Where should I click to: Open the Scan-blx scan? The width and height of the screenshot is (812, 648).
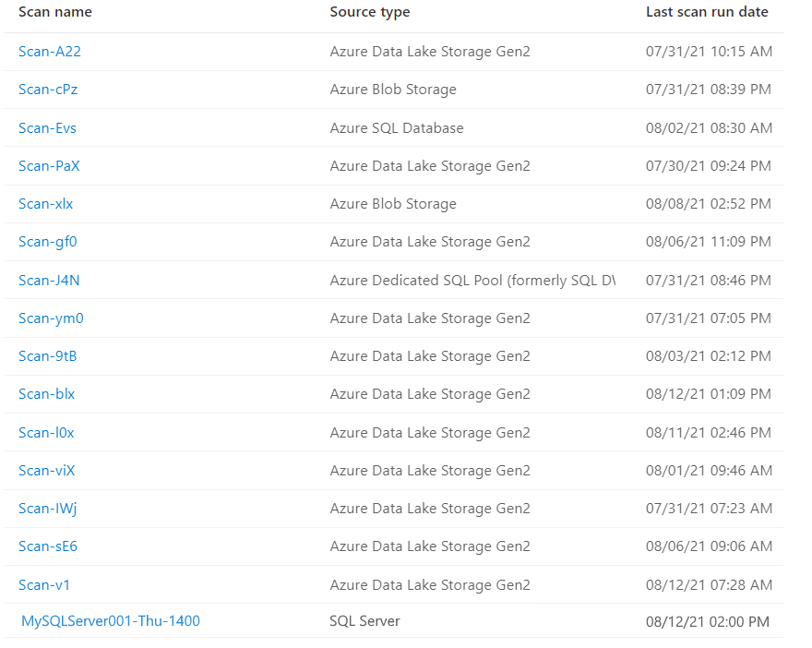click(46, 394)
